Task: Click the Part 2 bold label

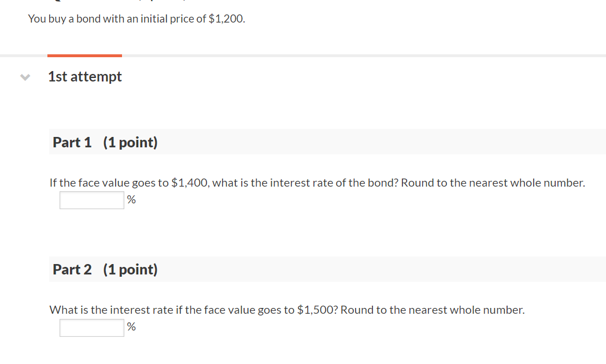Action: pyautogui.click(x=72, y=269)
